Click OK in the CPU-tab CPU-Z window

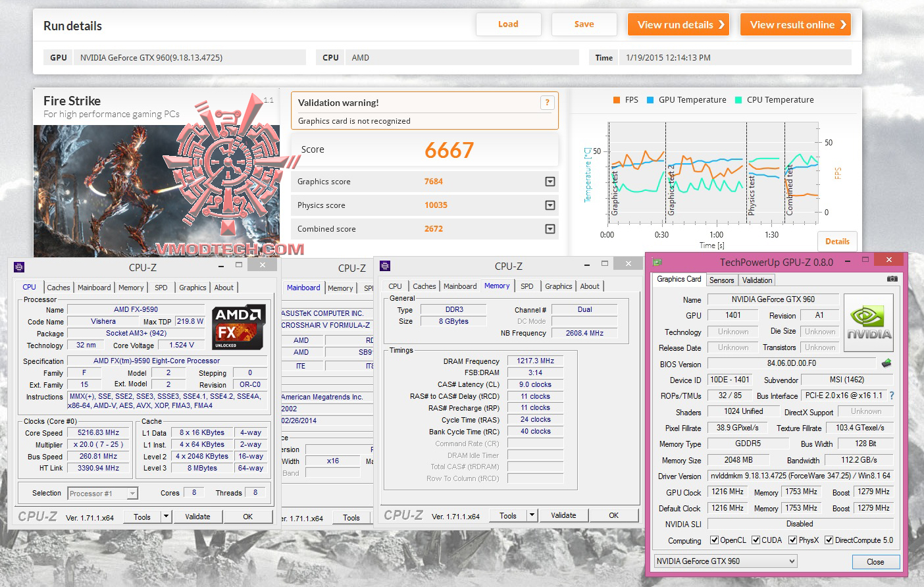(247, 517)
